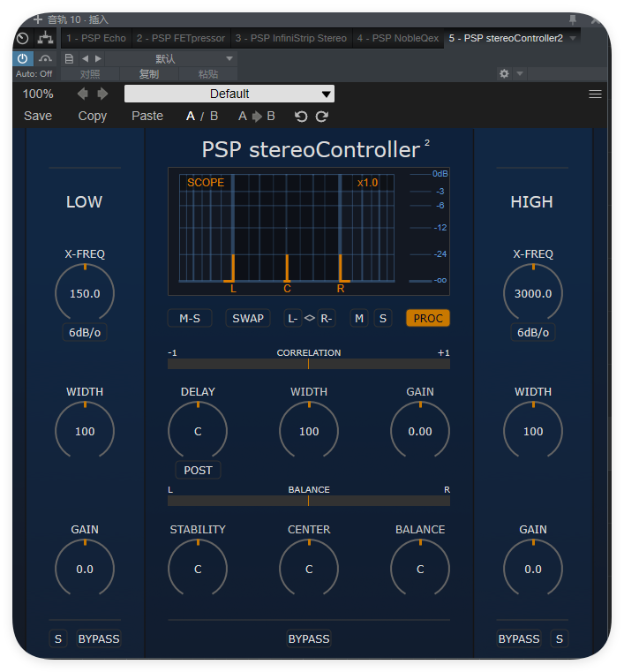Bypass the LOW band section
This screenshot has height=672, width=624.
(x=99, y=639)
